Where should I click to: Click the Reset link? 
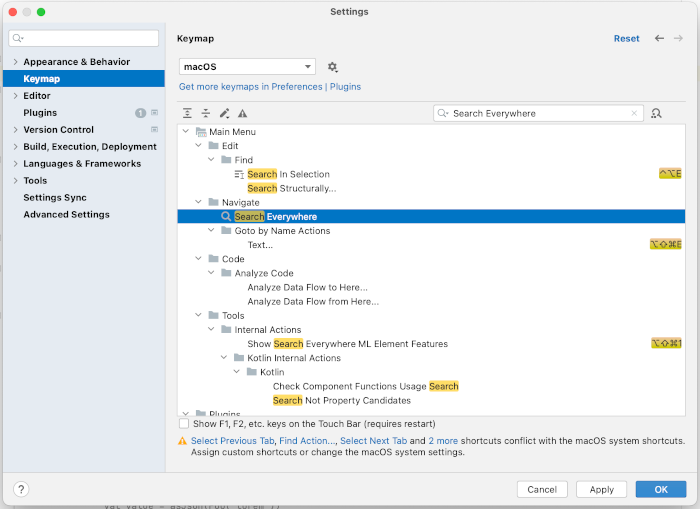tap(626, 38)
